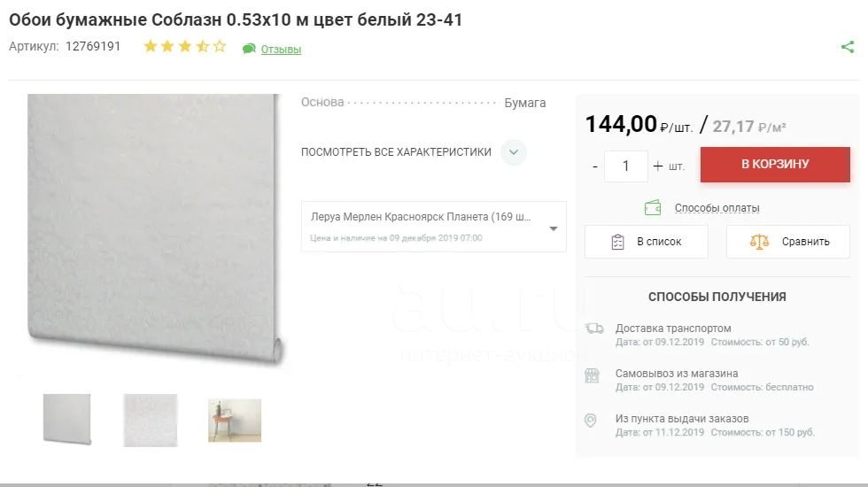Click the quantity input field
Screen dimensions: 868x487
[626, 166]
